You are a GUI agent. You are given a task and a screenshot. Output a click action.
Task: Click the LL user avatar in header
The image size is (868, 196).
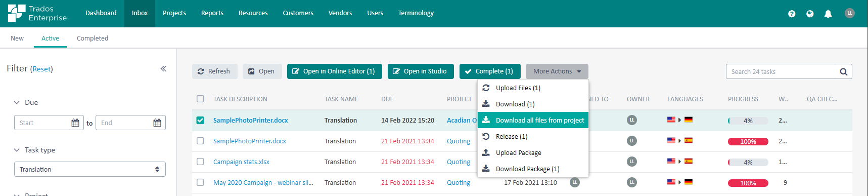click(850, 13)
